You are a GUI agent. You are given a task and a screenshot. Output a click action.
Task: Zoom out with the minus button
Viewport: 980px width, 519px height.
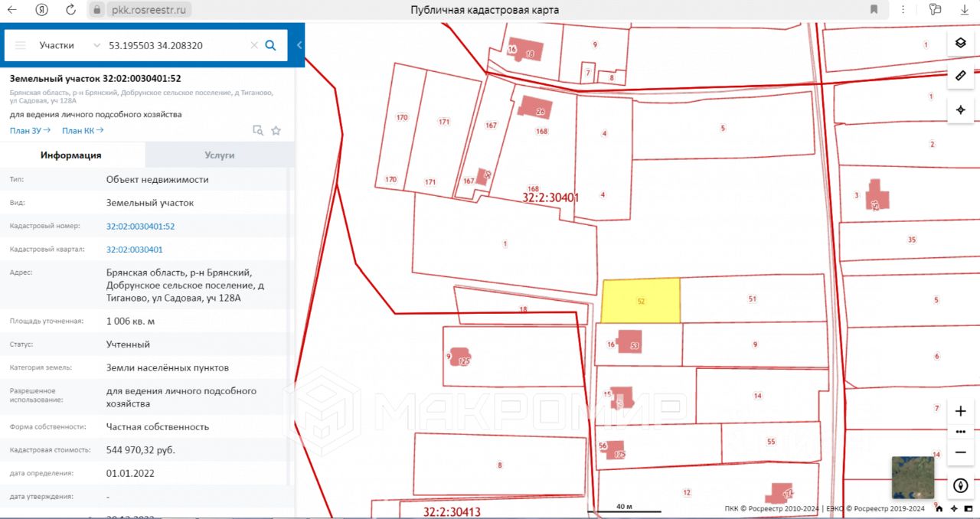[960, 452]
